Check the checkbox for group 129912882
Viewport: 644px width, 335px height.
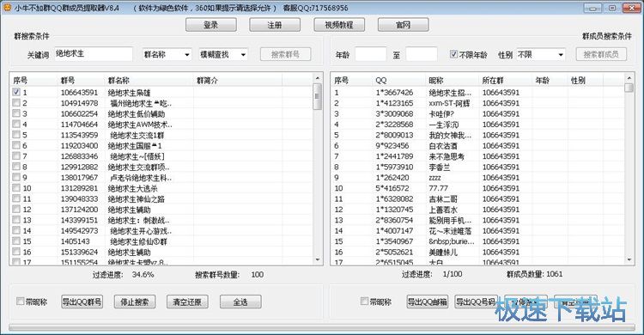[16, 167]
